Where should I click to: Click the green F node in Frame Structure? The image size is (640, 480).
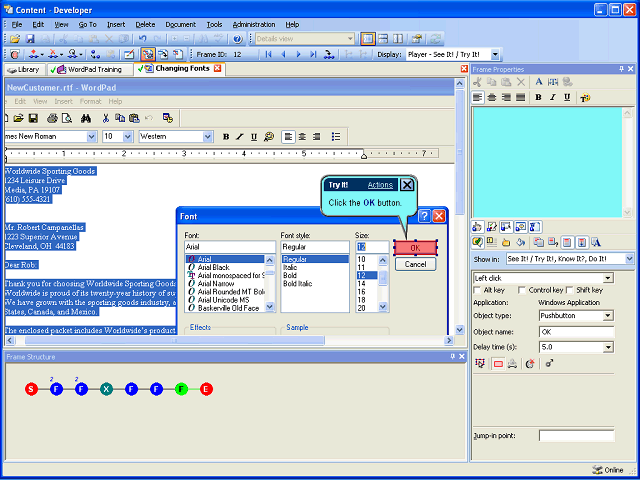(181, 389)
